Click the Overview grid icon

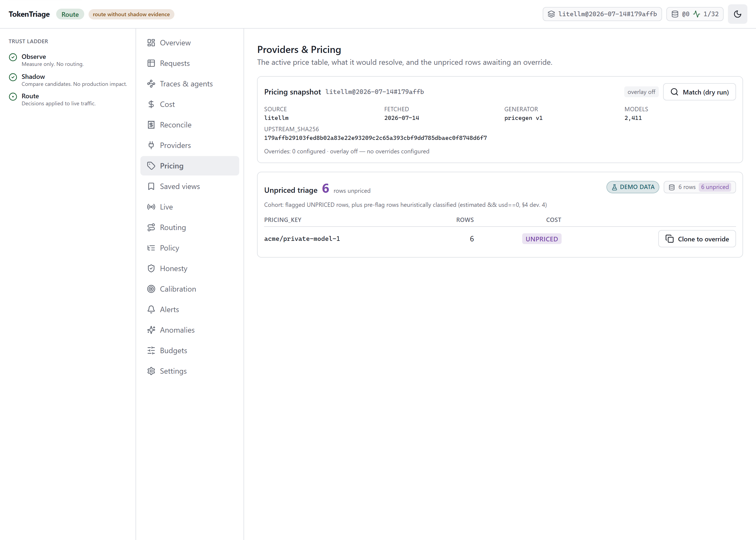tap(151, 43)
